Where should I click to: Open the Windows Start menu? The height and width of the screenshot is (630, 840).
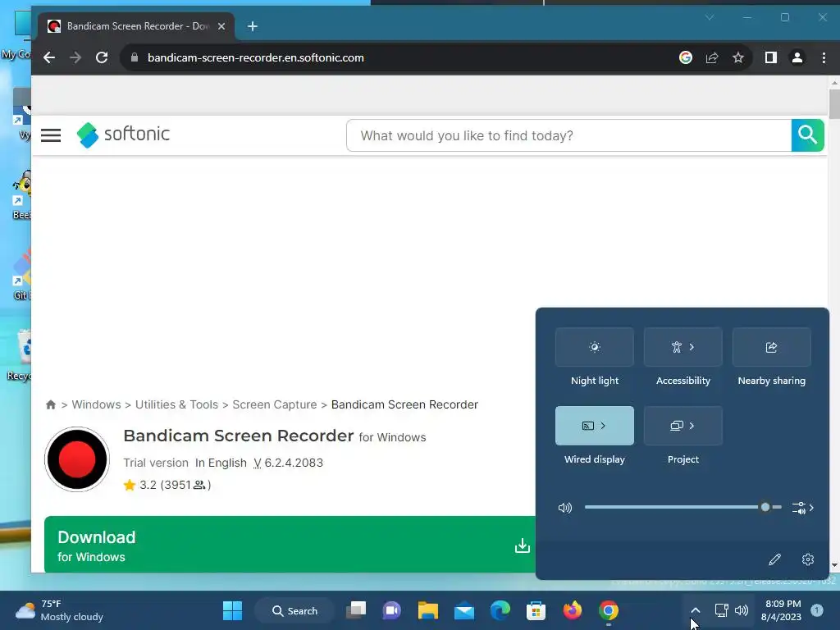pos(232,610)
